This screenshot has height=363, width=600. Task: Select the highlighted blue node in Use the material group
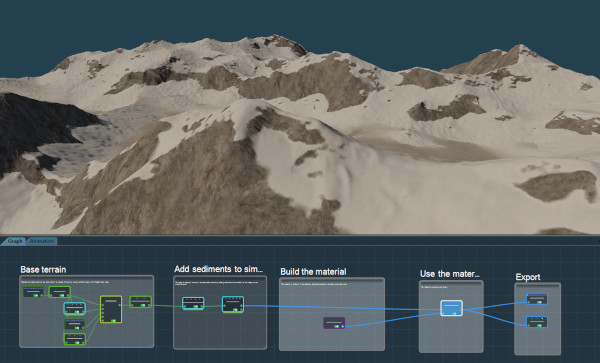pyautogui.click(x=452, y=308)
